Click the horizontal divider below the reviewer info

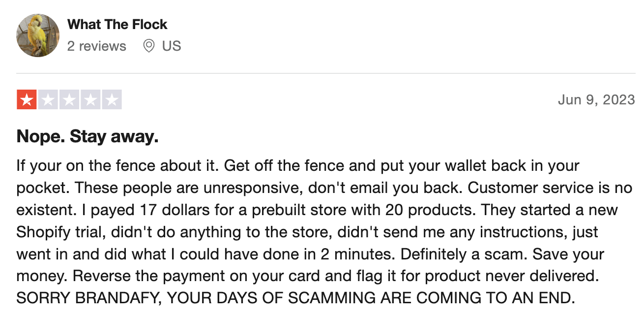[x=325, y=73]
